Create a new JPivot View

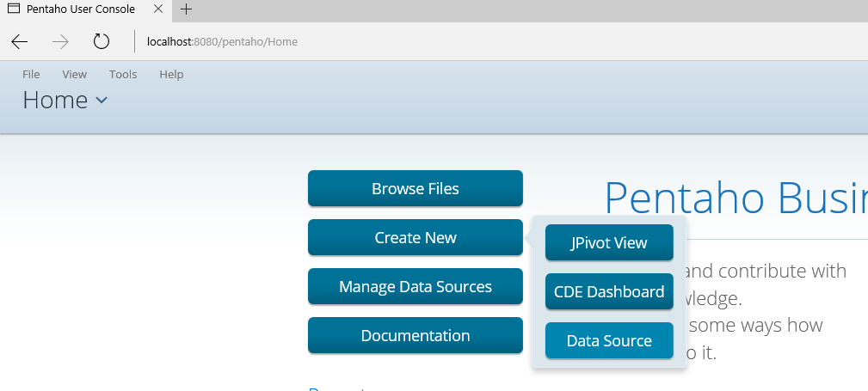(x=609, y=243)
